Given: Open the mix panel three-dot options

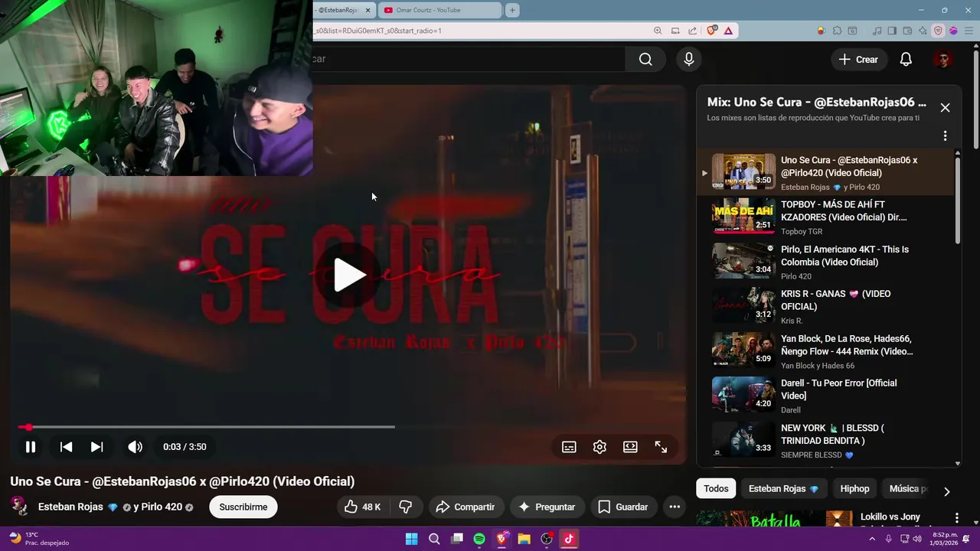Looking at the screenshot, I should pyautogui.click(x=945, y=135).
